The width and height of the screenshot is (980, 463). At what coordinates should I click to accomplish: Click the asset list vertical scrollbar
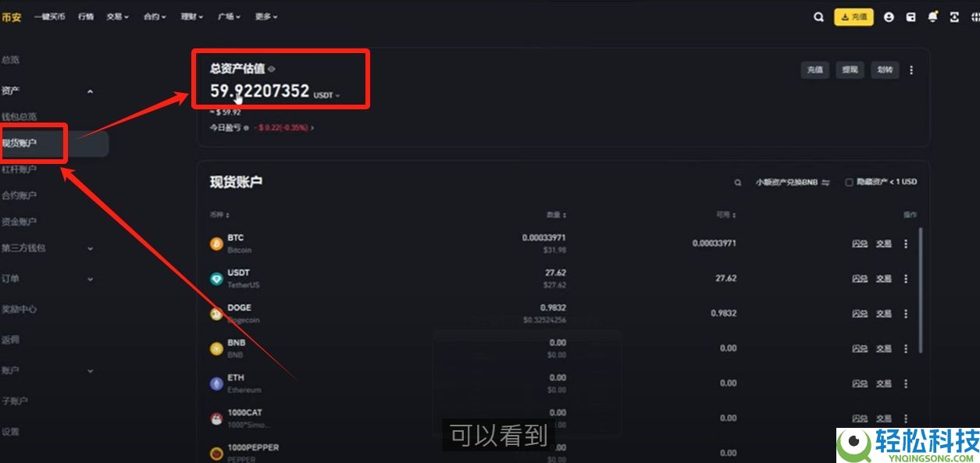pos(921,290)
